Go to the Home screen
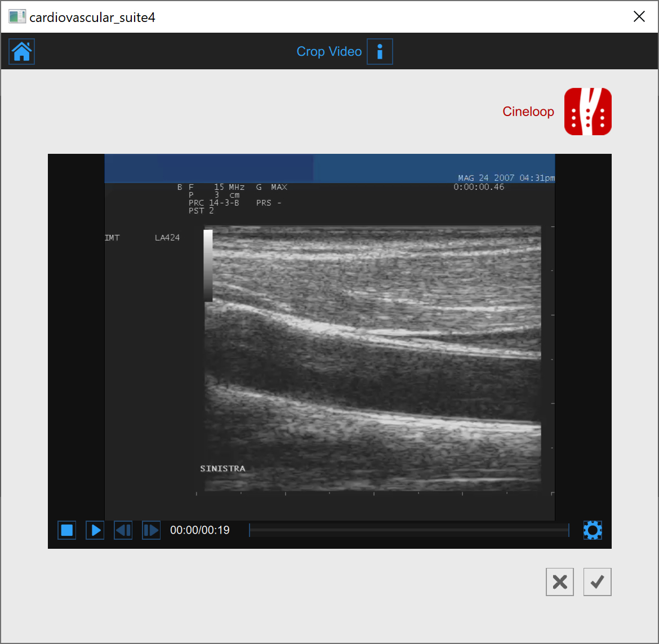 (22, 52)
